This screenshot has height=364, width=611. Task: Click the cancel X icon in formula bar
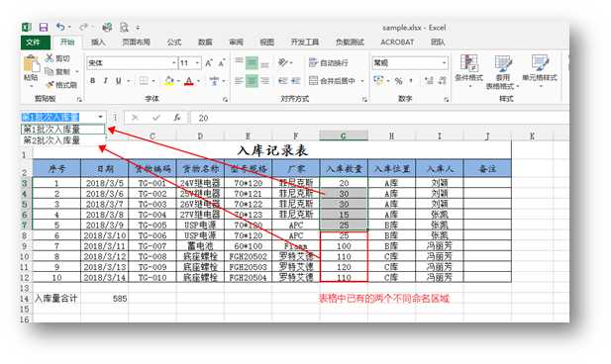coord(135,117)
